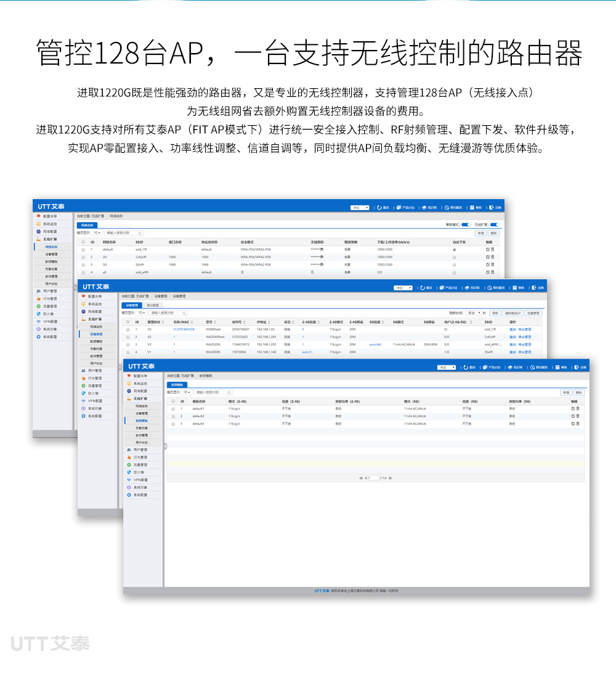Image resolution: width=616 pixels, height=678 pixels.
Task: Reveal the password for network default
Action: [x=322, y=250]
